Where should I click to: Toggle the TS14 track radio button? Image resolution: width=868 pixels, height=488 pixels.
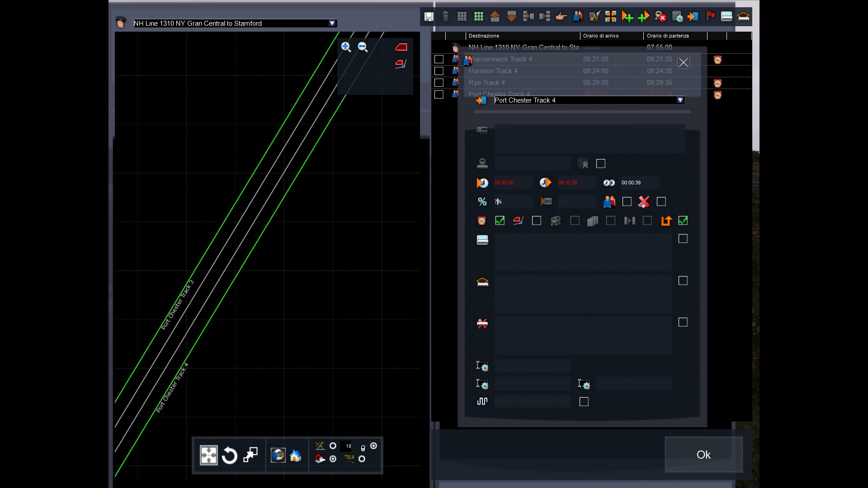[362, 459]
